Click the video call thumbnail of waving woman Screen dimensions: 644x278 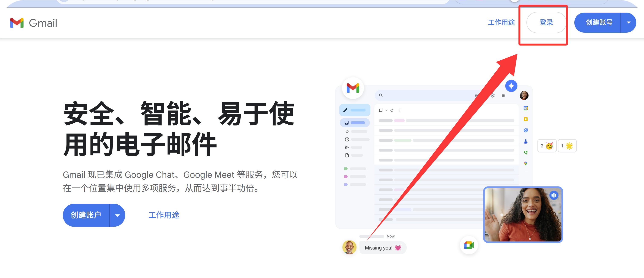(x=523, y=215)
